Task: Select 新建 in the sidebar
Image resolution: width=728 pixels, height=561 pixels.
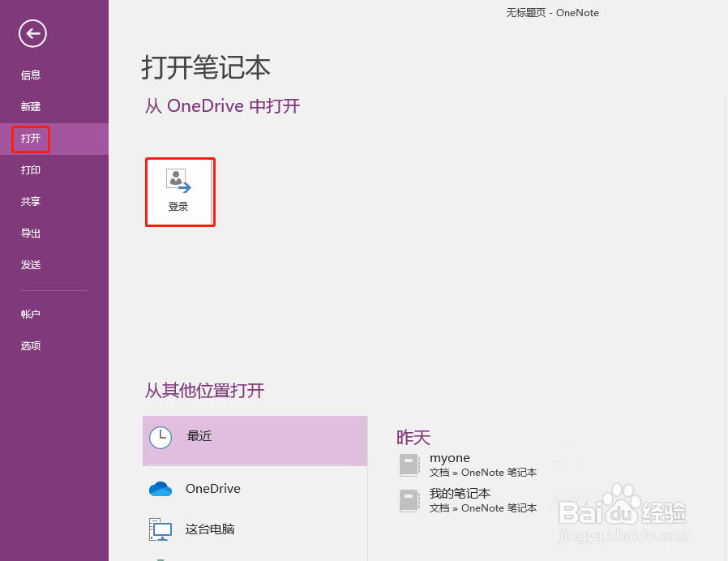Action: [x=31, y=107]
